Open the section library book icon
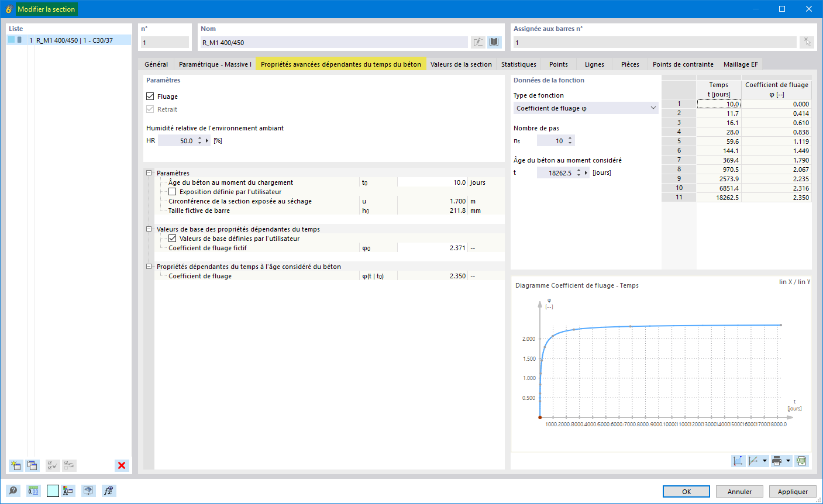The width and height of the screenshot is (823, 504). pyautogui.click(x=494, y=42)
